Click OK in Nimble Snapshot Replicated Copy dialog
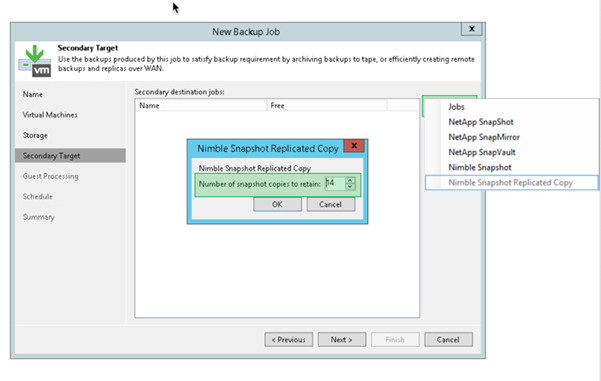 click(x=277, y=204)
